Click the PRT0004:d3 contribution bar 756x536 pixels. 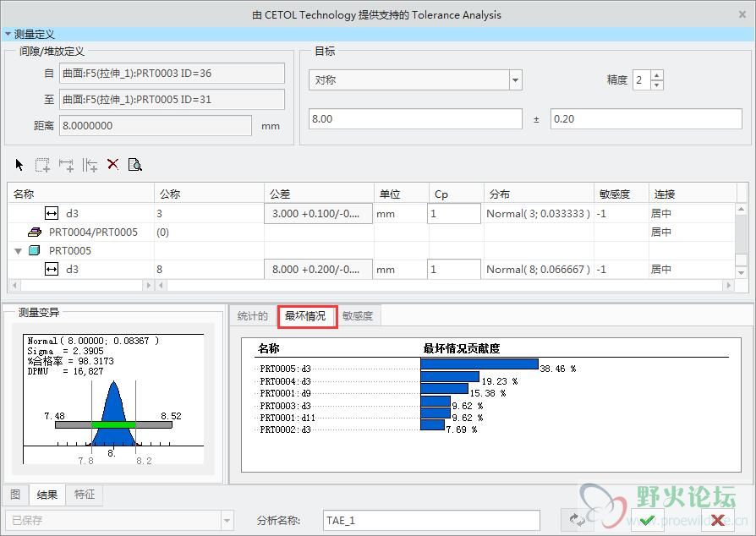(x=450, y=376)
